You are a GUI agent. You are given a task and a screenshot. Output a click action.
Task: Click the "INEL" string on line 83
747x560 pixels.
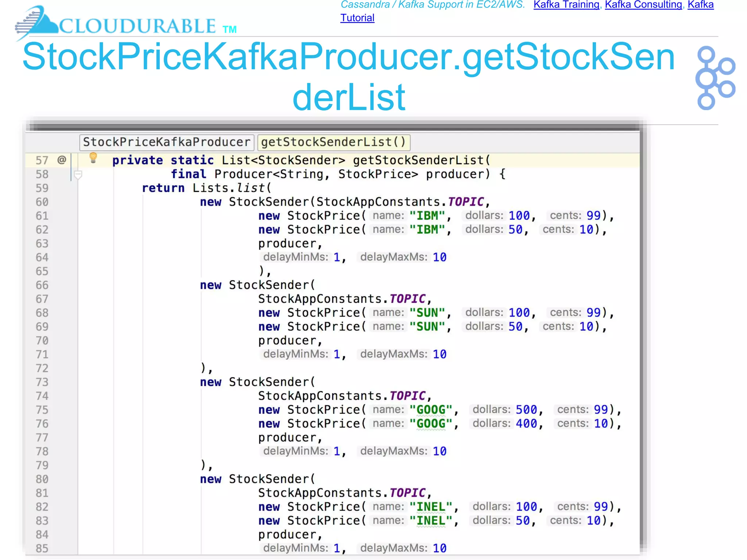coord(431,521)
